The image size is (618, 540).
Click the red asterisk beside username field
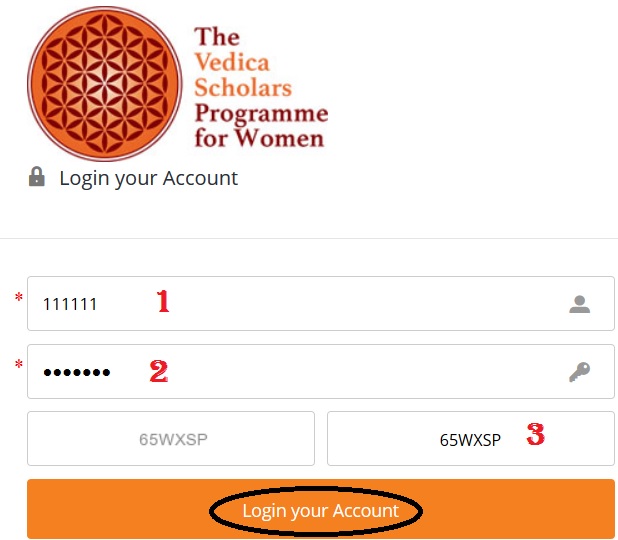coord(19,297)
